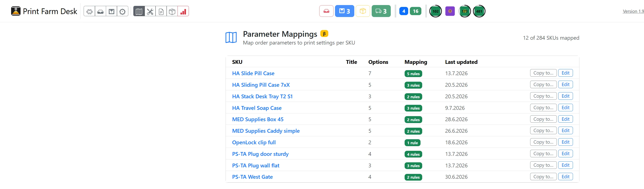The height and width of the screenshot is (189, 644).
Task: Click the circular indicator showing 102
Action: click(435, 11)
